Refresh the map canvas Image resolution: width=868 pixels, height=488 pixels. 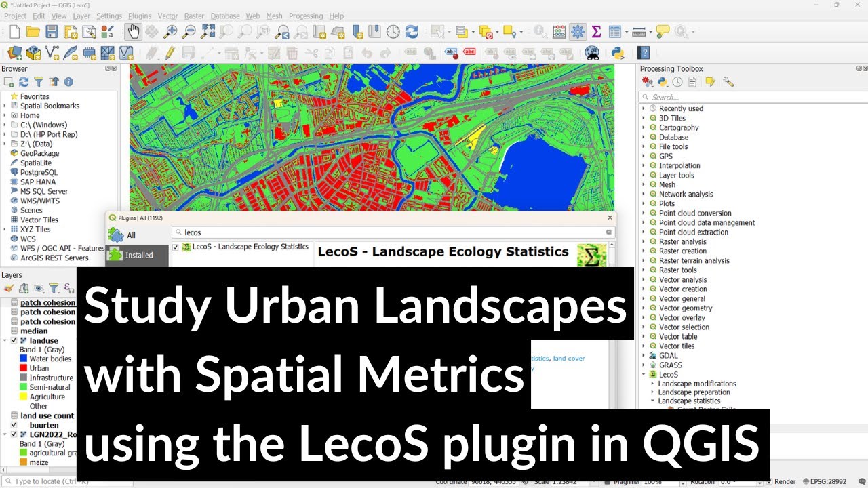coord(412,31)
